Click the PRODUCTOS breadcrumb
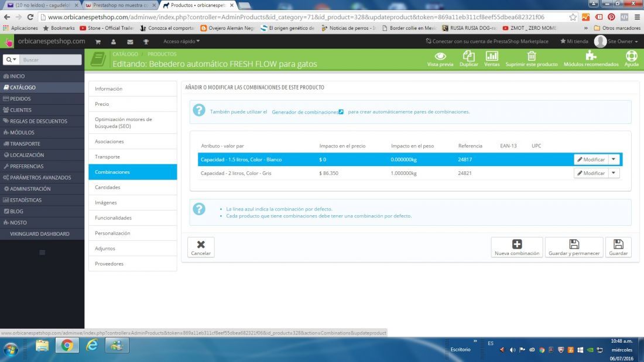 tap(162, 54)
